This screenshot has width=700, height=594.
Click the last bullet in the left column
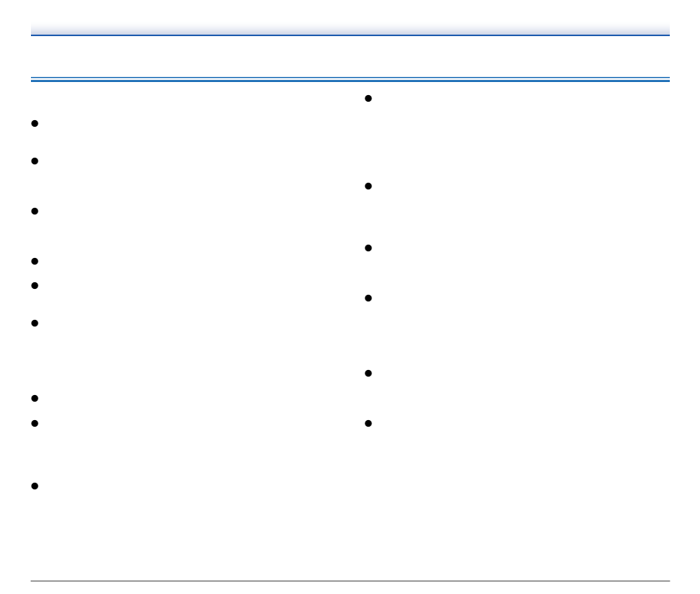[x=35, y=486]
